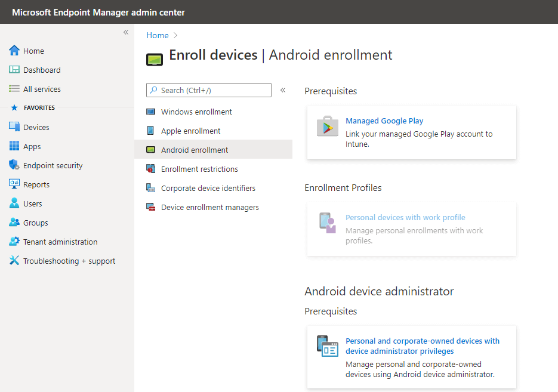Viewport: 558px width, 392px height.
Task: Open Personal and corporate-owned devices link
Action: point(423,345)
